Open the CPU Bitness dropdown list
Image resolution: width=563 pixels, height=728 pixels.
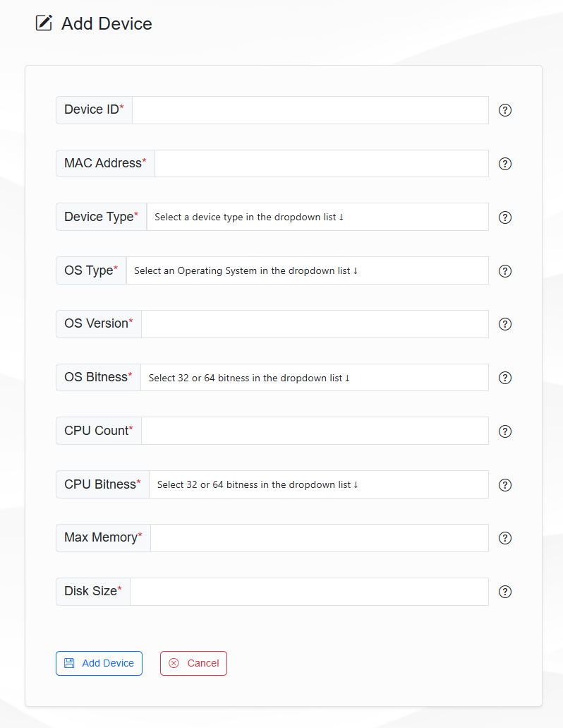pyautogui.click(x=318, y=484)
